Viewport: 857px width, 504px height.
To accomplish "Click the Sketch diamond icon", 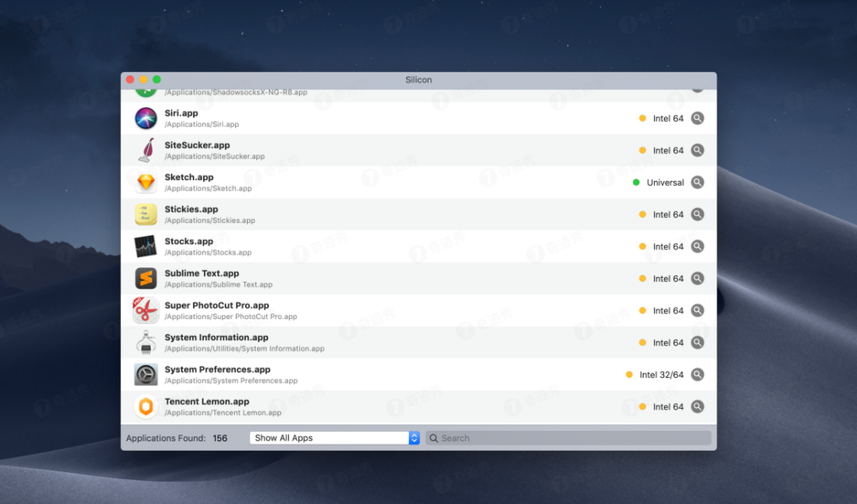I will (x=146, y=182).
